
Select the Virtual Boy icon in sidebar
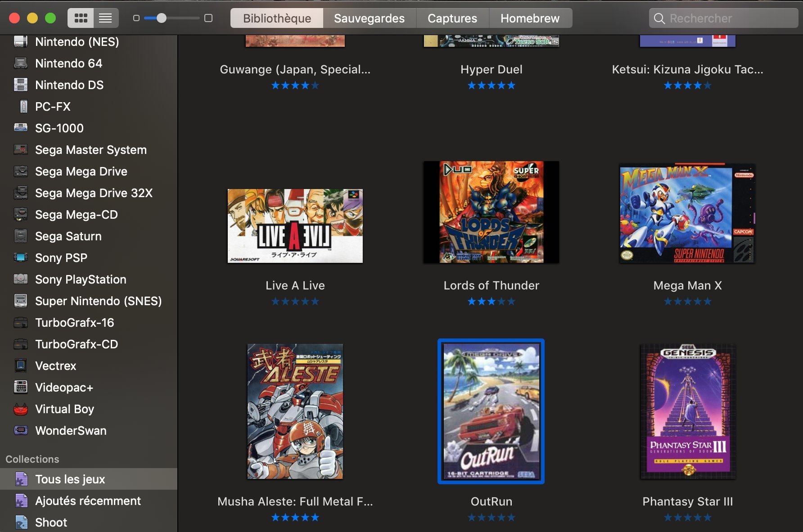(x=21, y=409)
